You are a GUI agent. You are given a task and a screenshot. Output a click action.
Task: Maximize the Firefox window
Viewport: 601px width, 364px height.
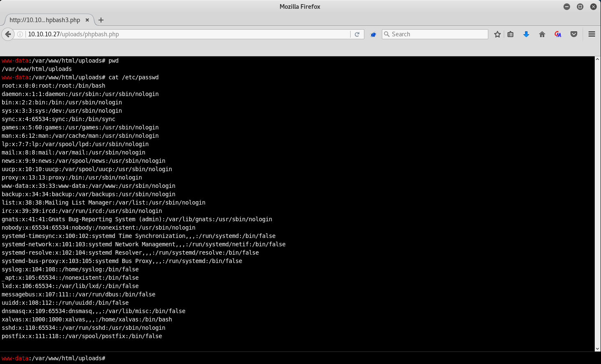580,7
